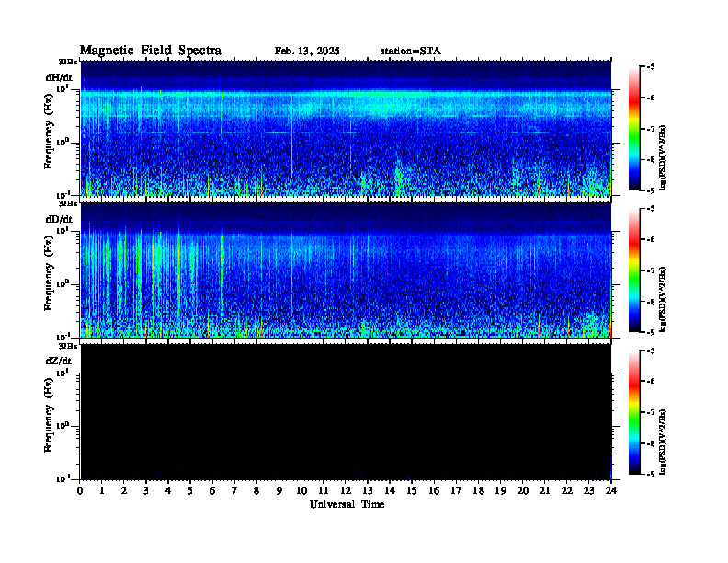Click hour tick label "22" on time axis
This screenshot has height=563, width=728.
point(567,491)
